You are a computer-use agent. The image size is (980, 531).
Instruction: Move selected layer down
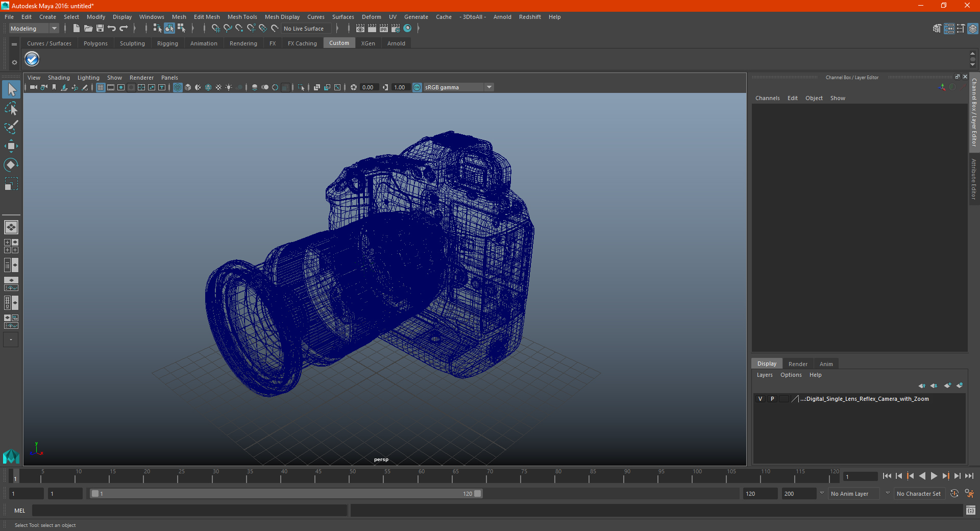[934, 385]
